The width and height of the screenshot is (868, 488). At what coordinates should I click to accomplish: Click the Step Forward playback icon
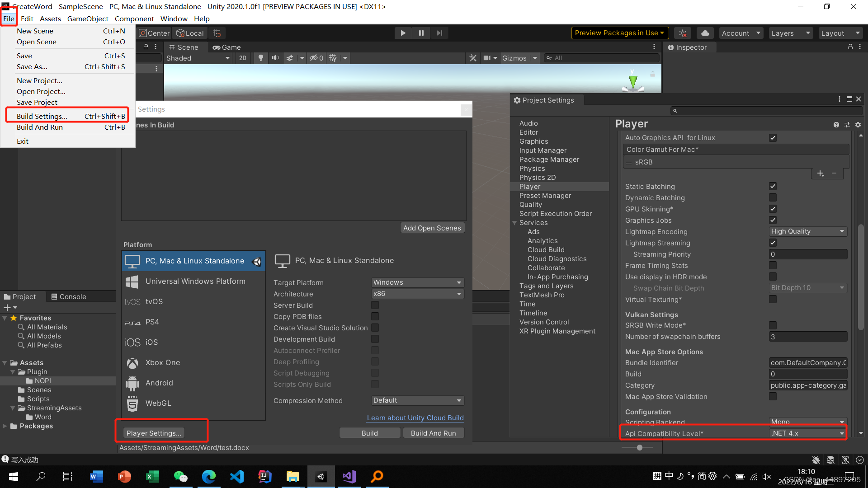(439, 33)
